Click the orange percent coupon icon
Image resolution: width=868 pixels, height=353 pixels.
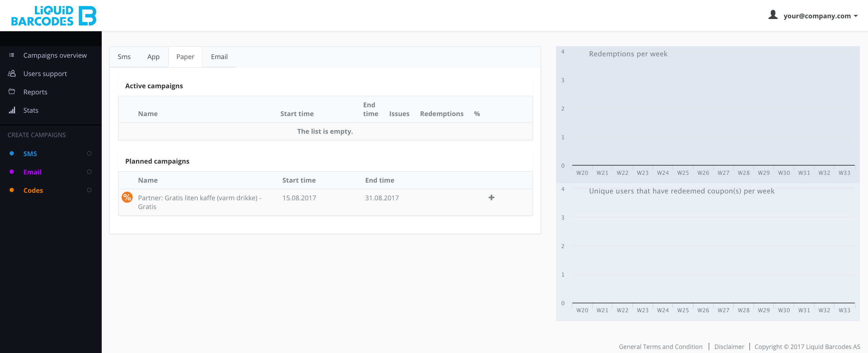click(127, 197)
